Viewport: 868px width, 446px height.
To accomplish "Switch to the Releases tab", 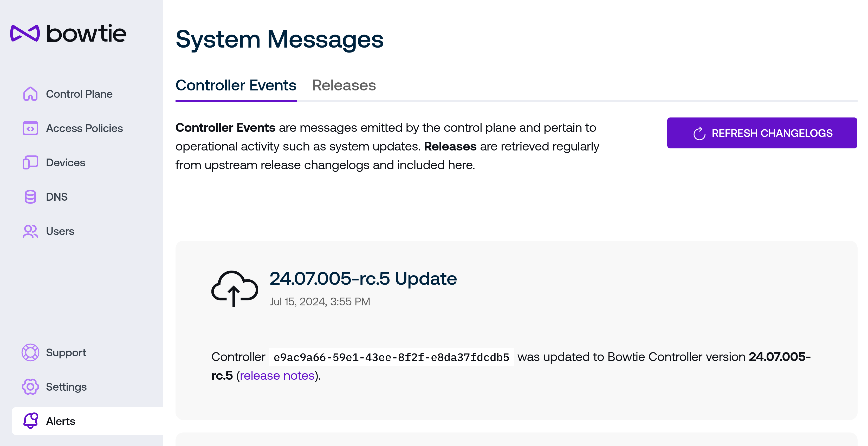I will (x=344, y=85).
